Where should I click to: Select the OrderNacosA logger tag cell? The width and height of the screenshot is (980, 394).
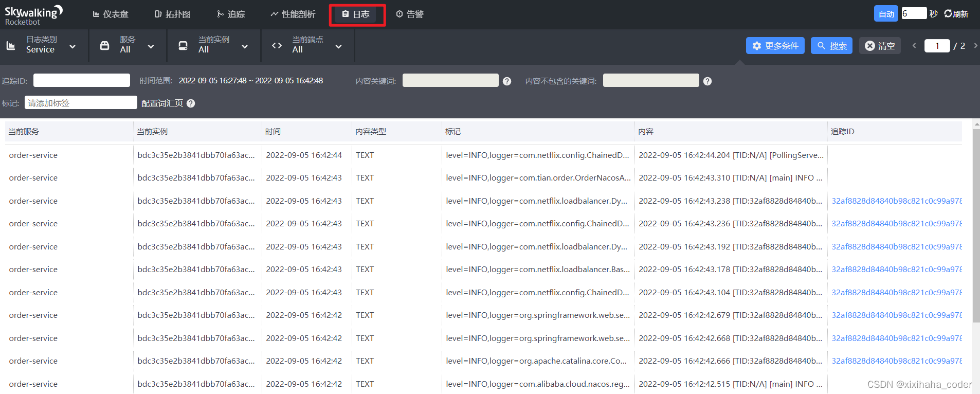coord(538,177)
